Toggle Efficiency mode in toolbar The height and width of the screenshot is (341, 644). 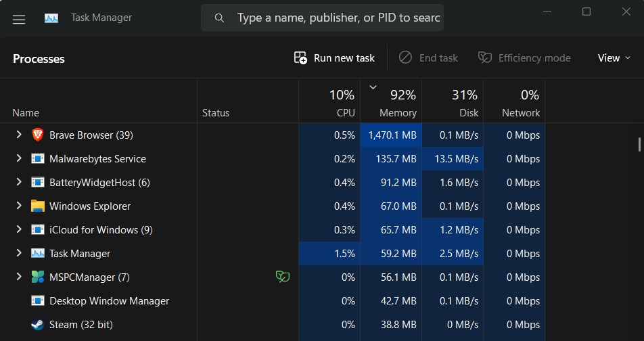[524, 58]
